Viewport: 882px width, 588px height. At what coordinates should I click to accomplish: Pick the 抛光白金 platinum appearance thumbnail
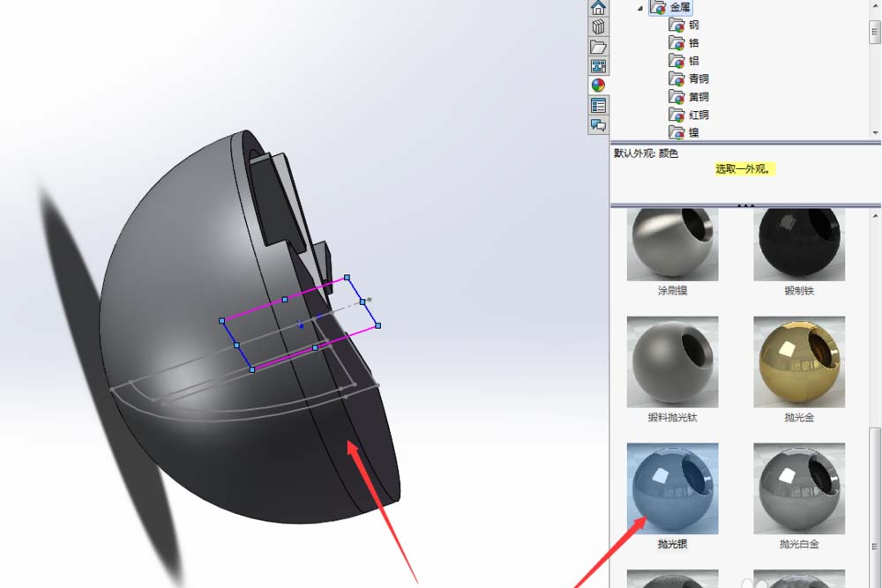pyautogui.click(x=799, y=488)
